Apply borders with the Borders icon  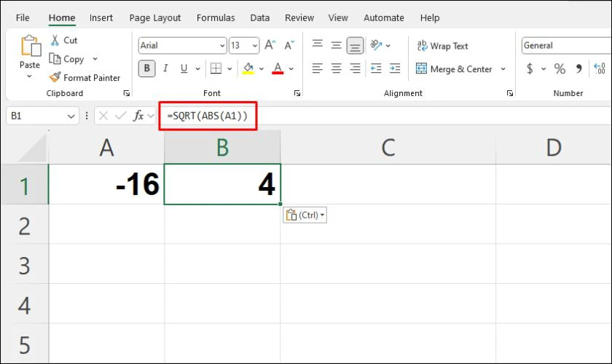click(216, 68)
